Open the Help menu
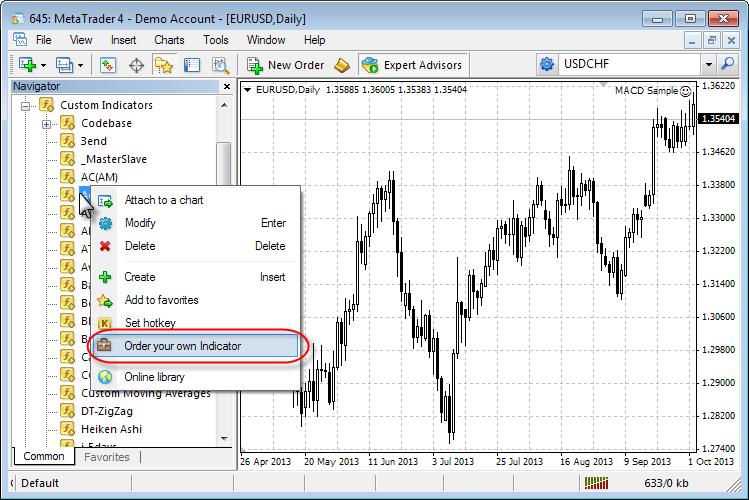This screenshot has height=500, width=749. coord(314,40)
